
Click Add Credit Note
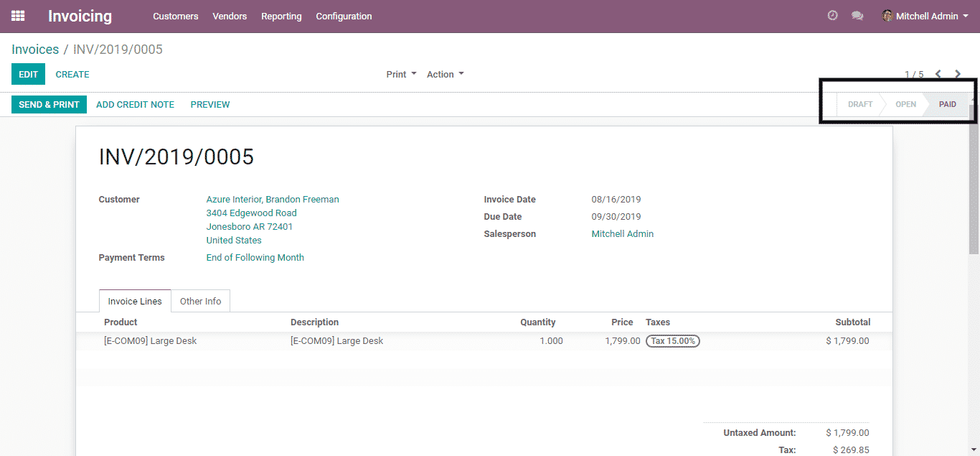(x=135, y=104)
